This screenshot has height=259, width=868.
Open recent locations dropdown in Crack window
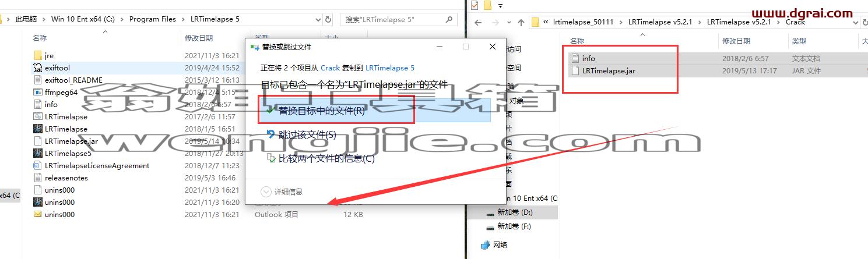508,23
